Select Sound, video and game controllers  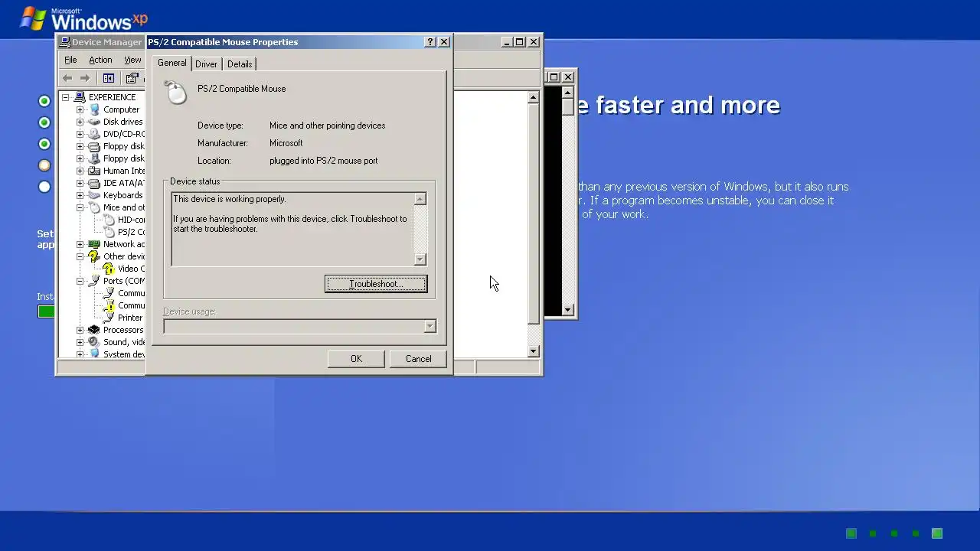(124, 342)
